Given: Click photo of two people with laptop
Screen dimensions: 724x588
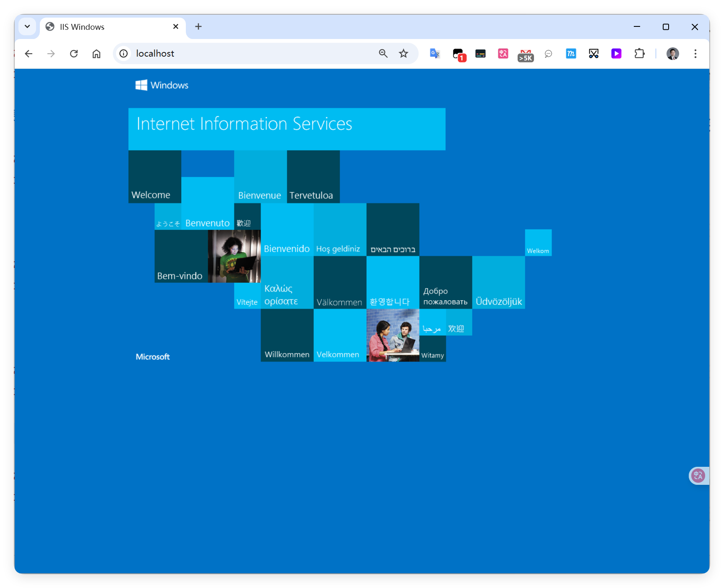Looking at the screenshot, I should point(393,335).
